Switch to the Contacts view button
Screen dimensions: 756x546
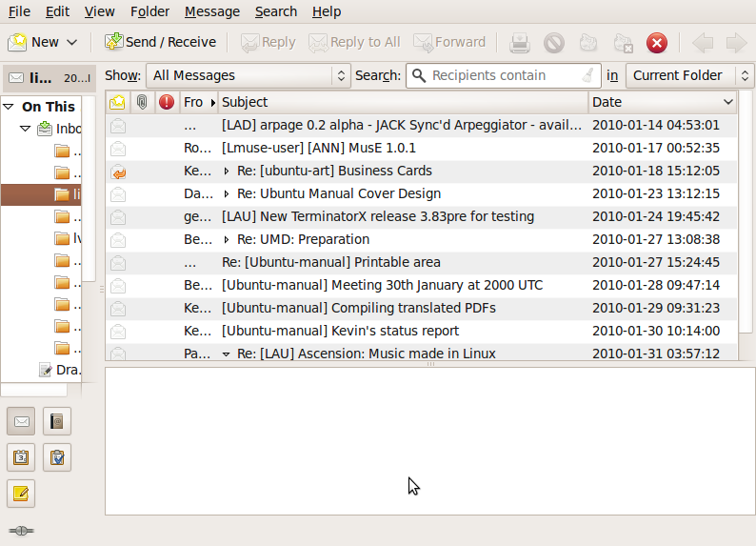(x=56, y=421)
